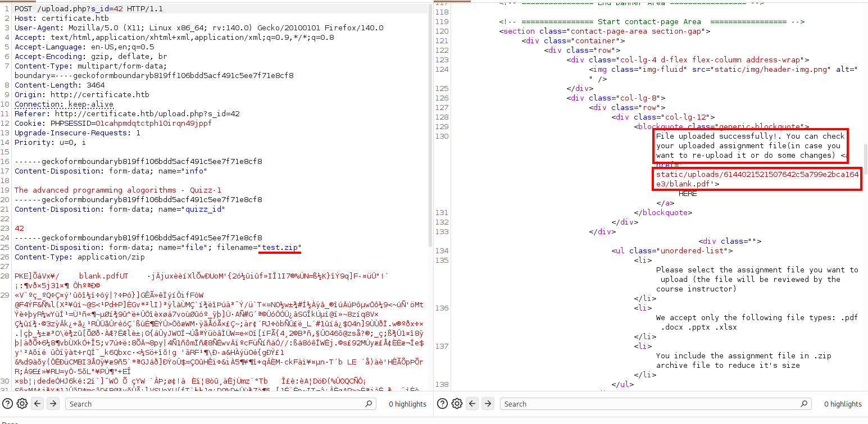The height and width of the screenshot is (424, 868).
Task: Click 'Origin: http://certificate.htb' header
Action: 82,95
